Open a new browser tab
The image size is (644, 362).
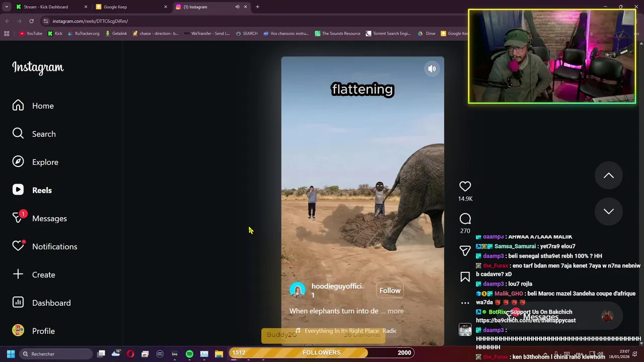257,7
